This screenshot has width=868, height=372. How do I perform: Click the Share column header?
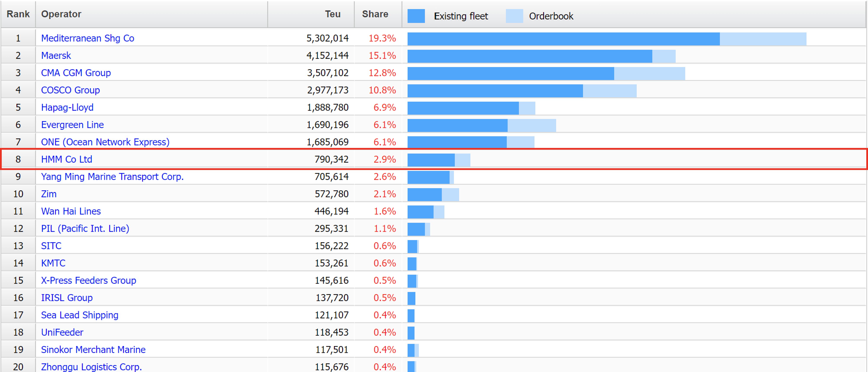click(378, 14)
